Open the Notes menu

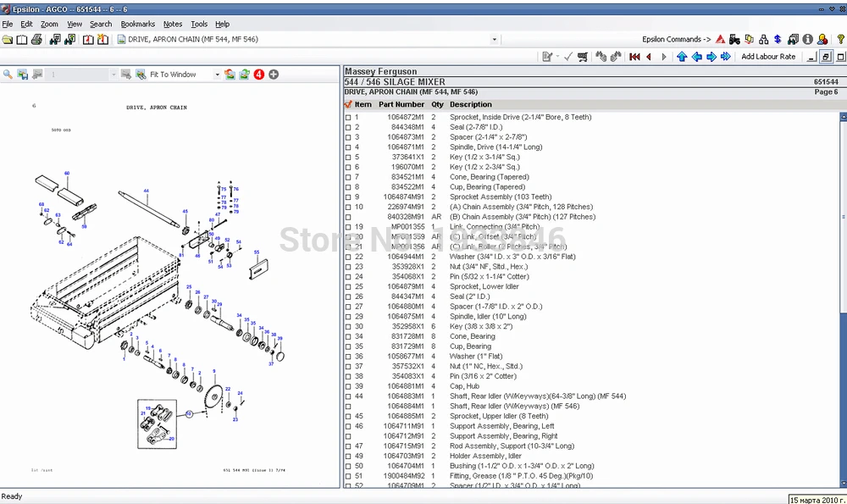click(x=173, y=24)
